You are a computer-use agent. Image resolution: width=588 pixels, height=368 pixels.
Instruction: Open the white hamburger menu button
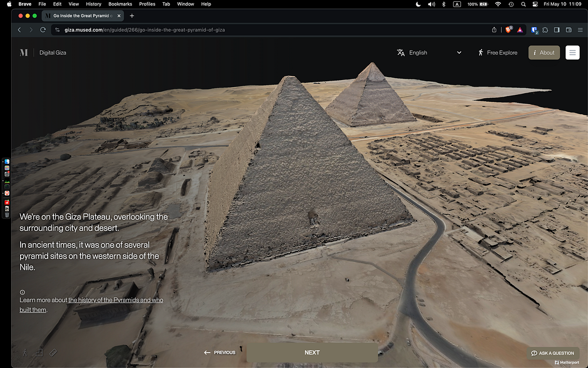point(572,52)
